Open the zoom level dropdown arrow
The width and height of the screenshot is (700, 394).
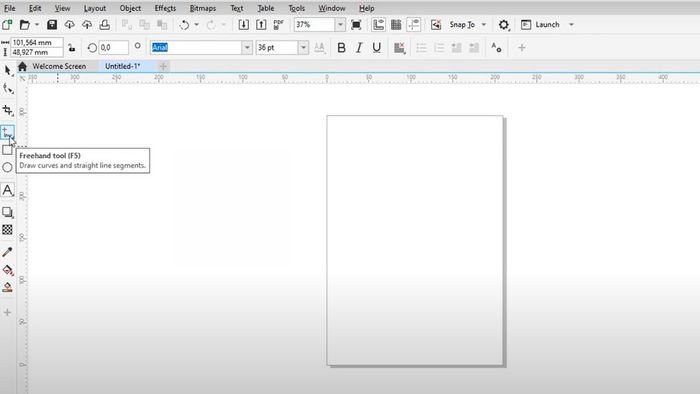[340, 25]
